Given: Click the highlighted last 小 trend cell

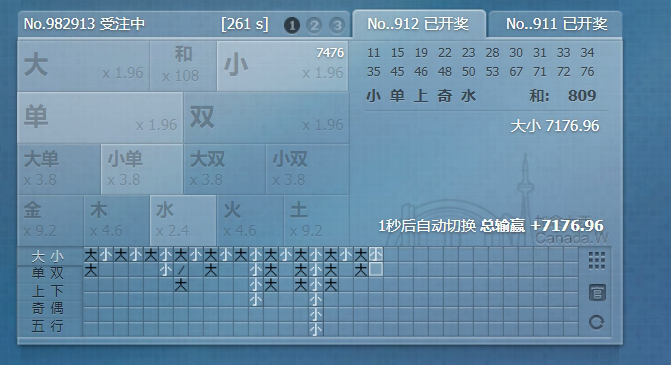Looking at the screenshot, I should (x=376, y=255).
